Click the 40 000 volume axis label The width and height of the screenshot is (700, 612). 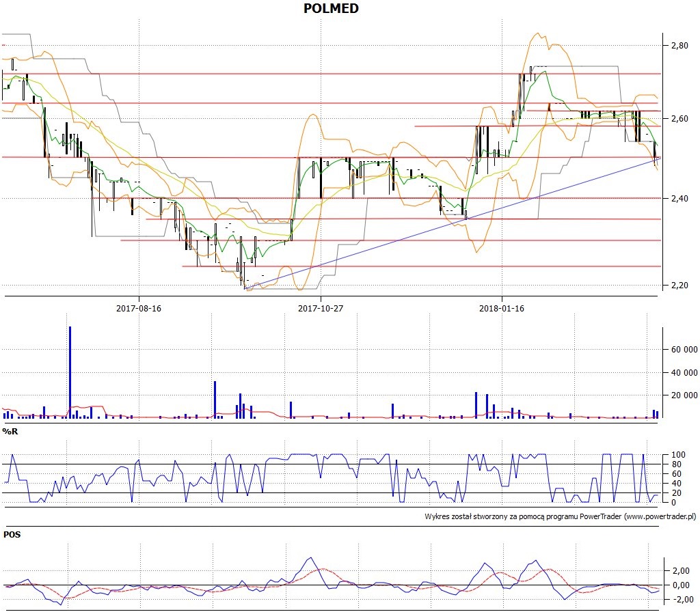click(684, 372)
